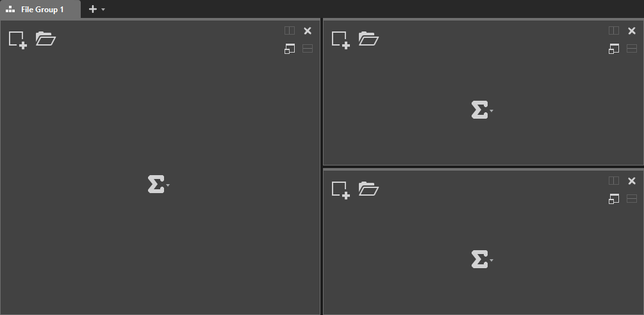Open folder icon in left pane

(45, 38)
